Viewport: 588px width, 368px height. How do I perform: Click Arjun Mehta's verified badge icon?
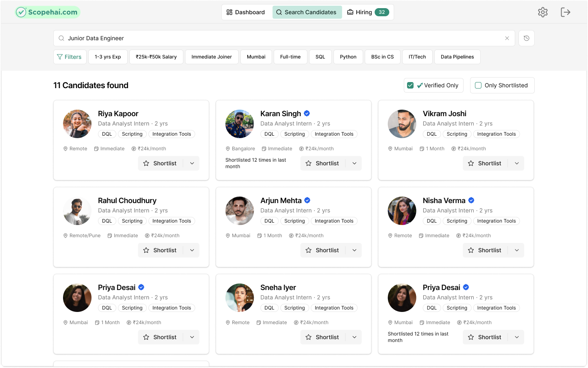tap(307, 200)
